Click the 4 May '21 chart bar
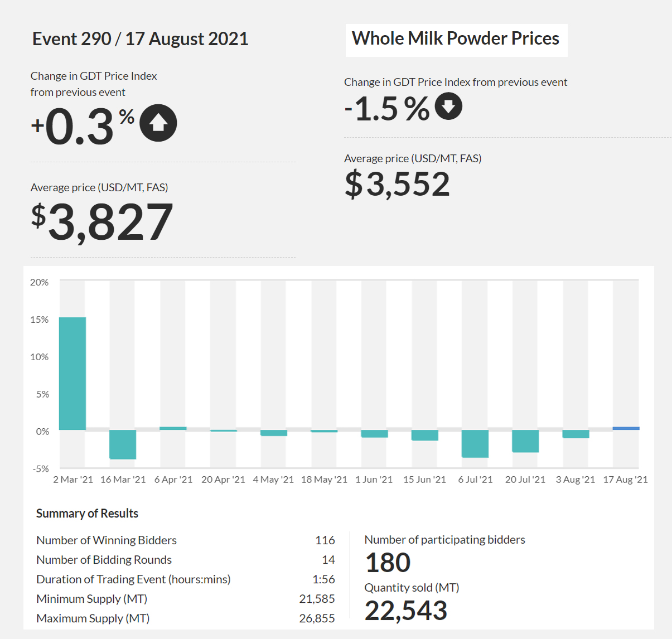The image size is (672, 639). (x=274, y=433)
